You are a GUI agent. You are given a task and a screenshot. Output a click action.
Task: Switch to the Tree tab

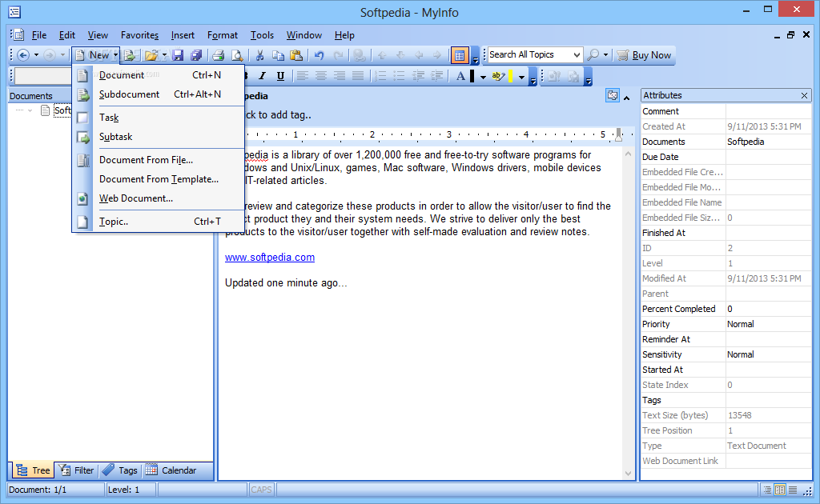coord(33,470)
